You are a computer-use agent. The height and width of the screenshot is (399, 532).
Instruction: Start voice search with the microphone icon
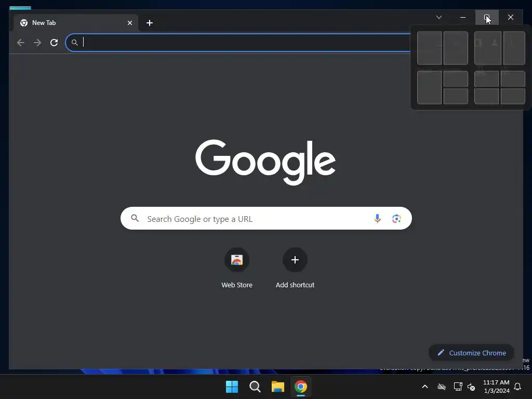[x=377, y=219]
